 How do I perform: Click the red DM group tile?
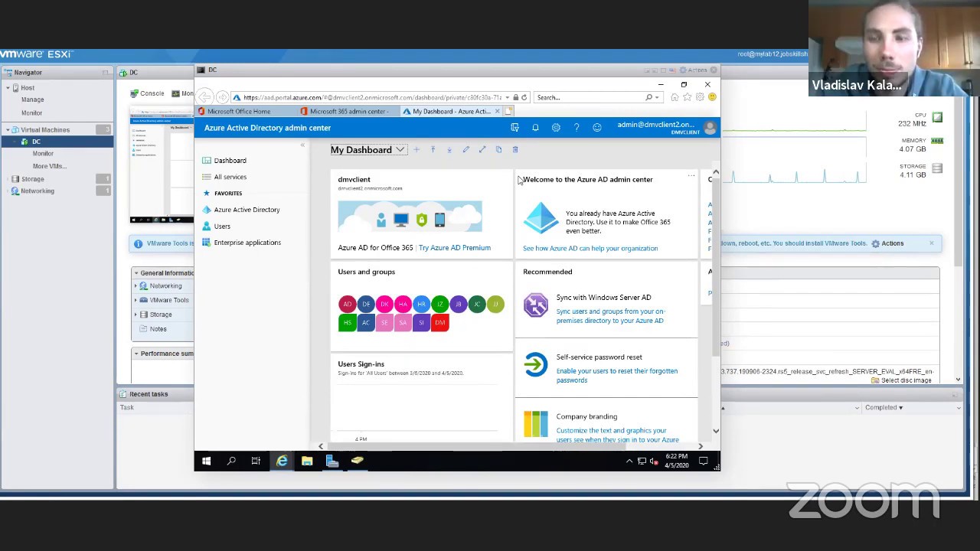(x=439, y=323)
